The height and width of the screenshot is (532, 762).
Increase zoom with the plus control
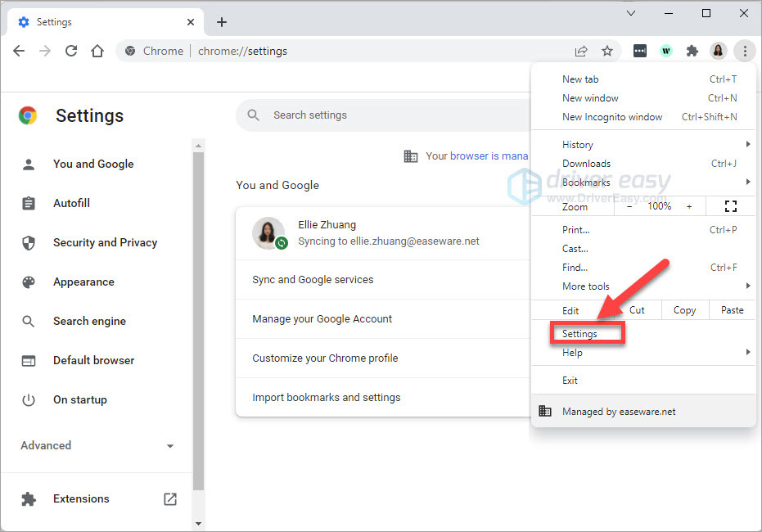[690, 205]
